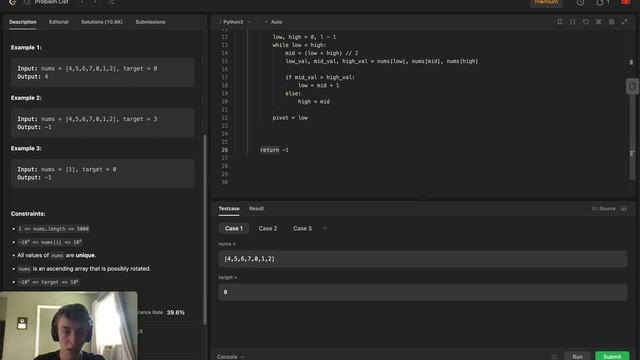Click the Example 1 input code block
This screenshot has width=640, height=360.
pyautogui.click(x=102, y=73)
